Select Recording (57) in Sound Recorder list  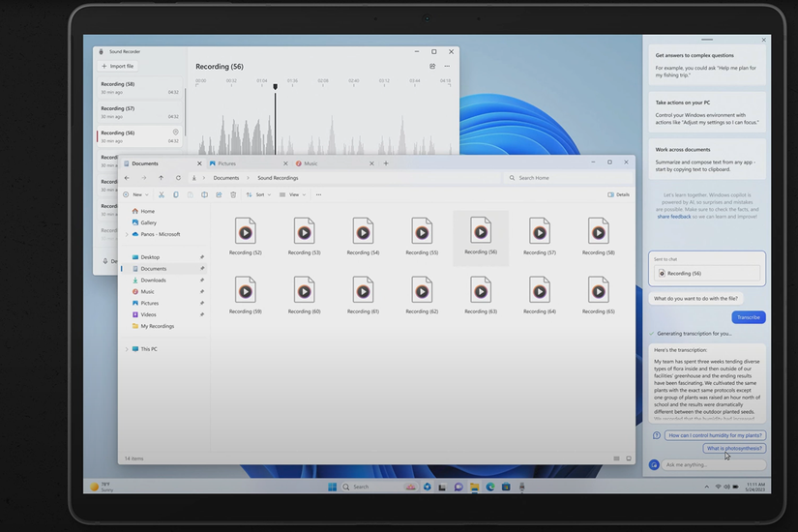139,112
